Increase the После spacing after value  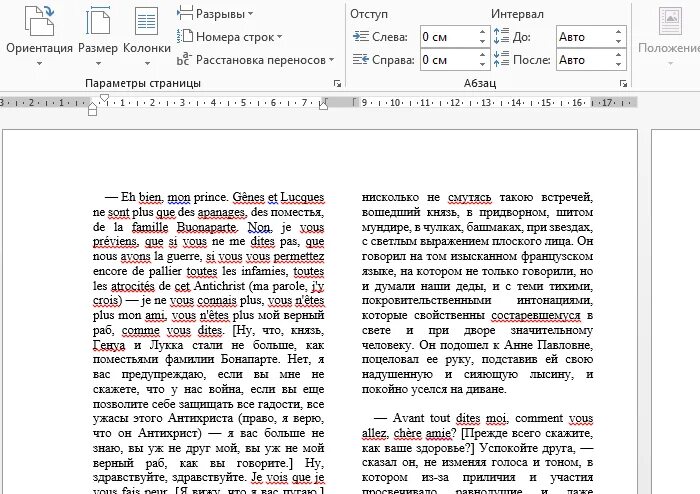618,54
